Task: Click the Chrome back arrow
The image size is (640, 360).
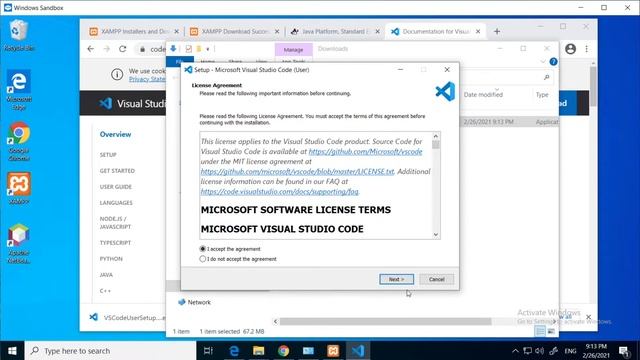Action: point(91,49)
